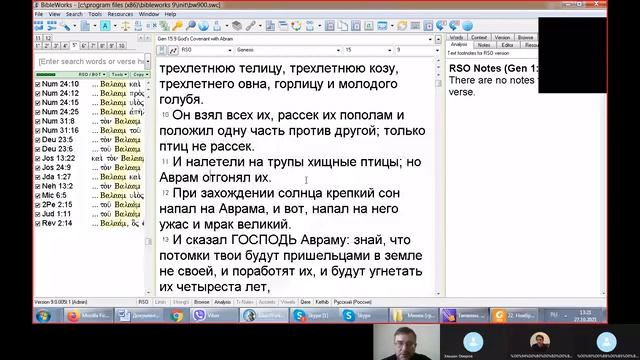This screenshot has height=360, width=640.
Task: Open the chapter 15 dropdown
Action: tap(389, 50)
